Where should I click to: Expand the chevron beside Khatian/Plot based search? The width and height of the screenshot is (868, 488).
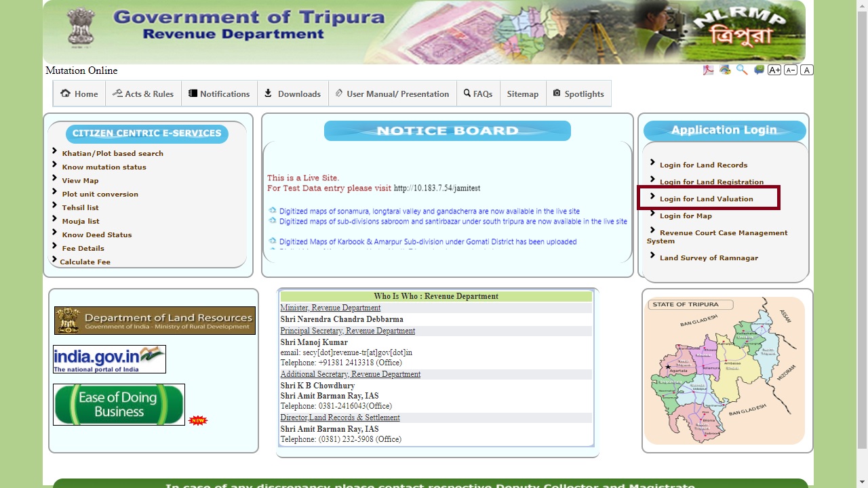56,152
